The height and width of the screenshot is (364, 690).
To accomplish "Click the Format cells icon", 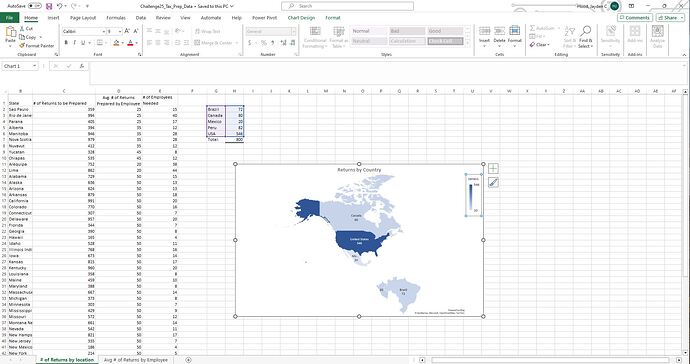I will [x=514, y=31].
